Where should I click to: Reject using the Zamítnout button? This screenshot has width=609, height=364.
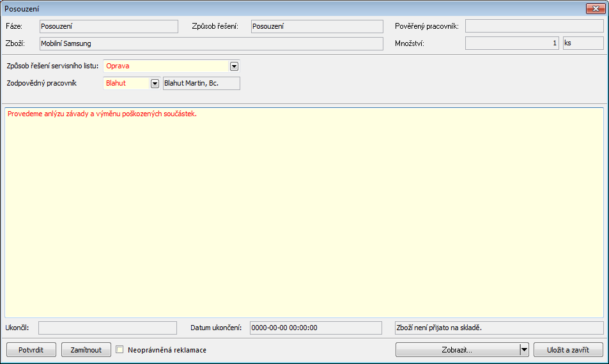coord(86,350)
